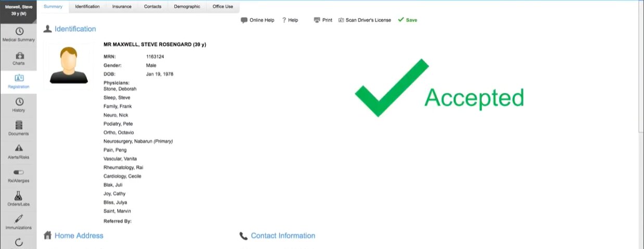Open the Documents sidebar icon

tap(18, 126)
